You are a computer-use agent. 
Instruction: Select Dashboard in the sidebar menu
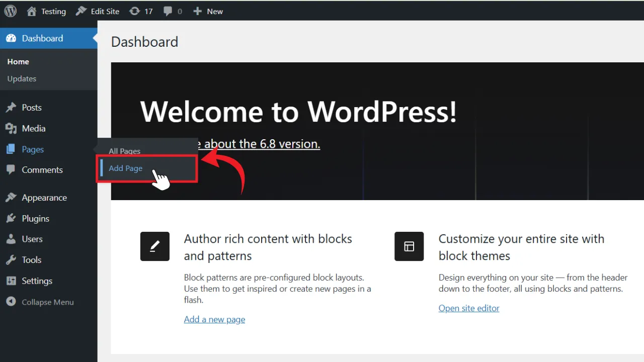[x=42, y=38]
